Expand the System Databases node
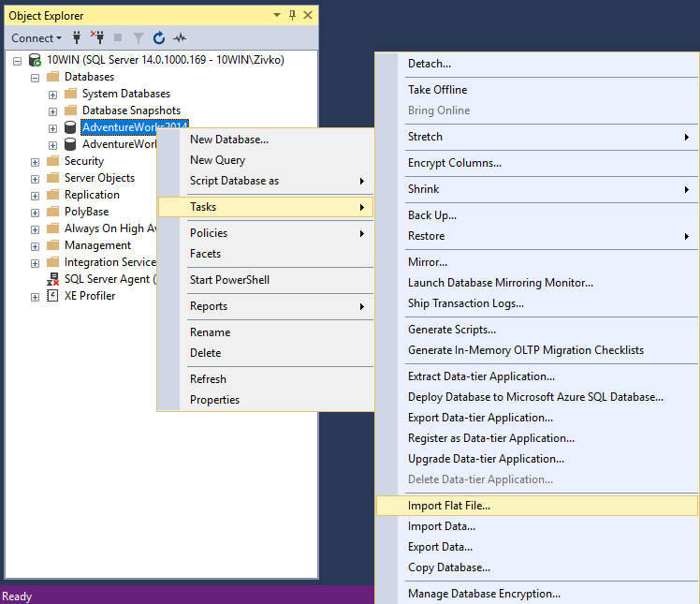Screen dimensions: 700x604 (x=52, y=94)
